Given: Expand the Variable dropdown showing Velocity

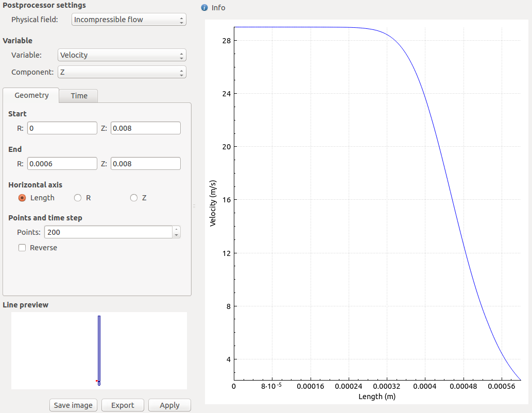Looking at the screenshot, I should [122, 55].
